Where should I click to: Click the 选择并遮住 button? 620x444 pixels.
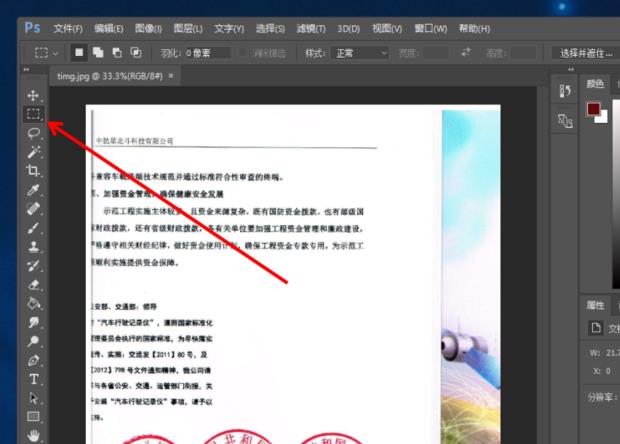pos(585,52)
